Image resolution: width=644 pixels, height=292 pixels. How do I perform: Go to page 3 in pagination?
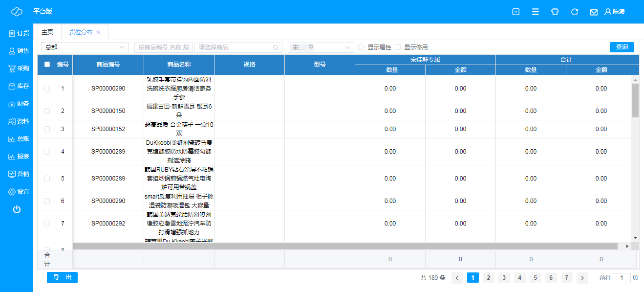click(x=504, y=278)
